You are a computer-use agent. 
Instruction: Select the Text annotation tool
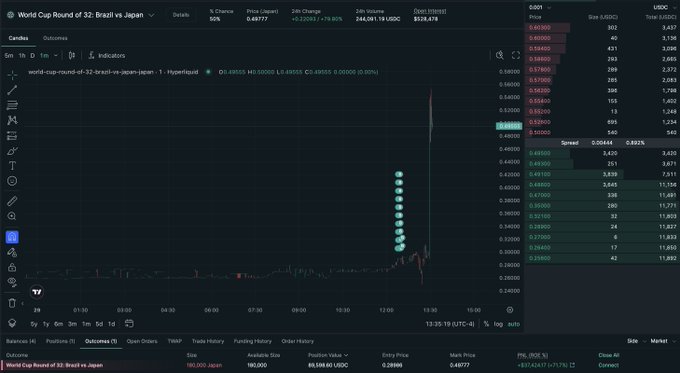coord(12,166)
